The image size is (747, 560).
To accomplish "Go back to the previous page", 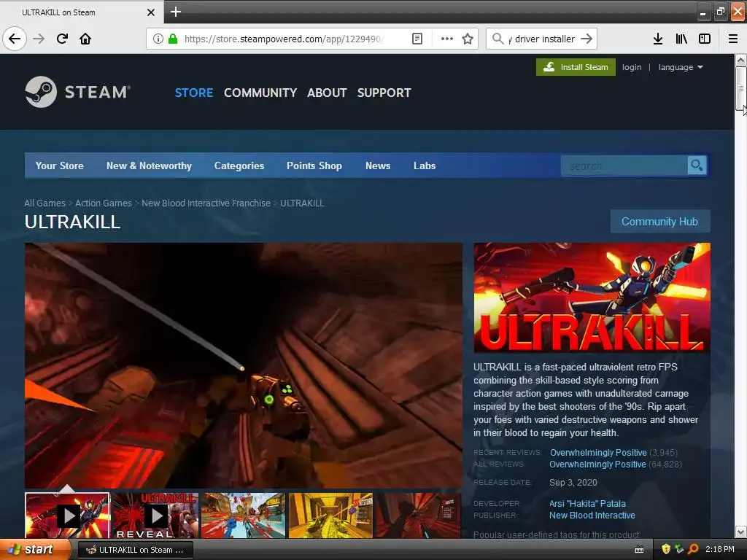I will (x=15, y=39).
